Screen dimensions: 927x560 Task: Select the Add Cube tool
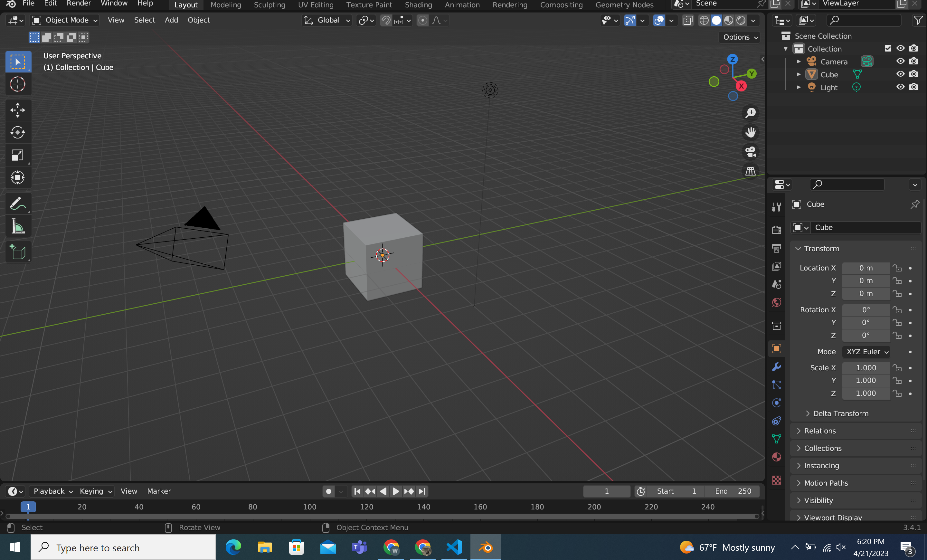pos(18,252)
